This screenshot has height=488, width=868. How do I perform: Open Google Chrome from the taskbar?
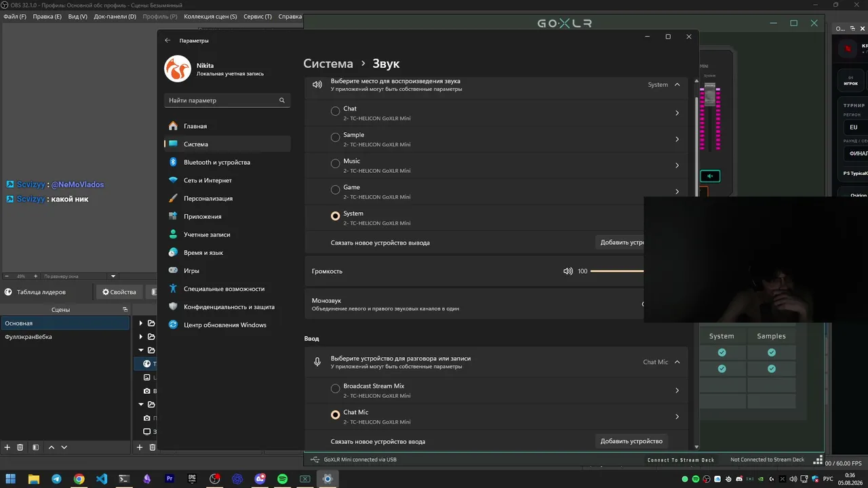79,479
